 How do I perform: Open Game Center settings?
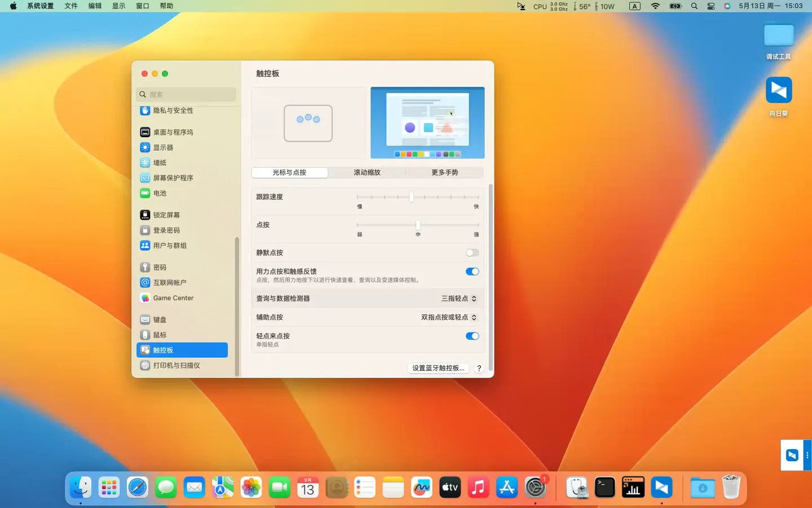click(x=173, y=297)
